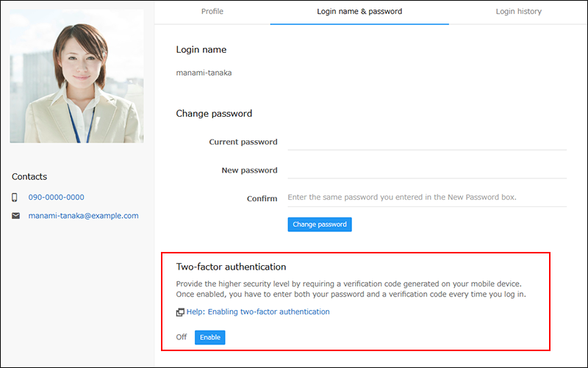Open the manami-tanaka@example.com email link
Screen dimensions: 588x368
83,216
